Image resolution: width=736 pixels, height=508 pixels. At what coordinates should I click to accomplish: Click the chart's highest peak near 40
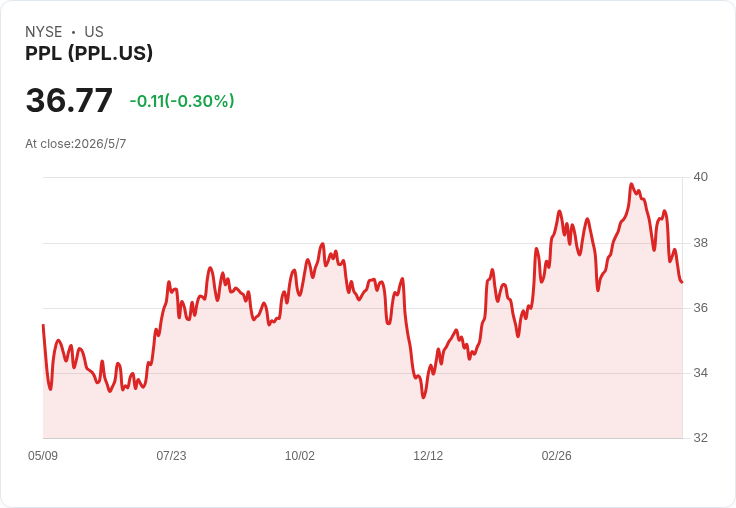click(x=631, y=184)
